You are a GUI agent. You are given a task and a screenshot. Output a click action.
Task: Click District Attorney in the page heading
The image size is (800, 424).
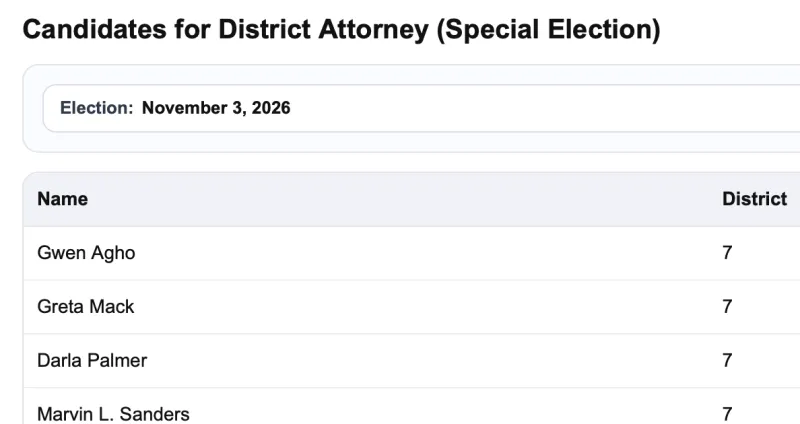pos(323,29)
